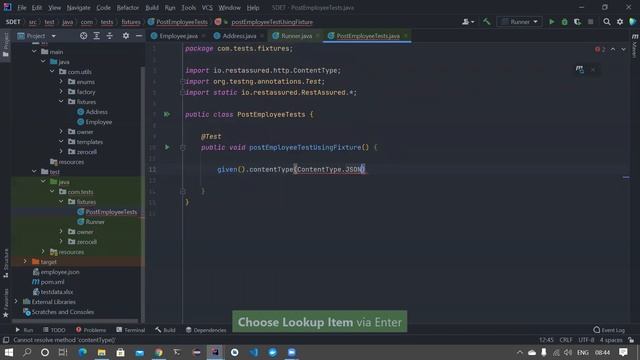Open the Dependencies tool window

point(206,330)
